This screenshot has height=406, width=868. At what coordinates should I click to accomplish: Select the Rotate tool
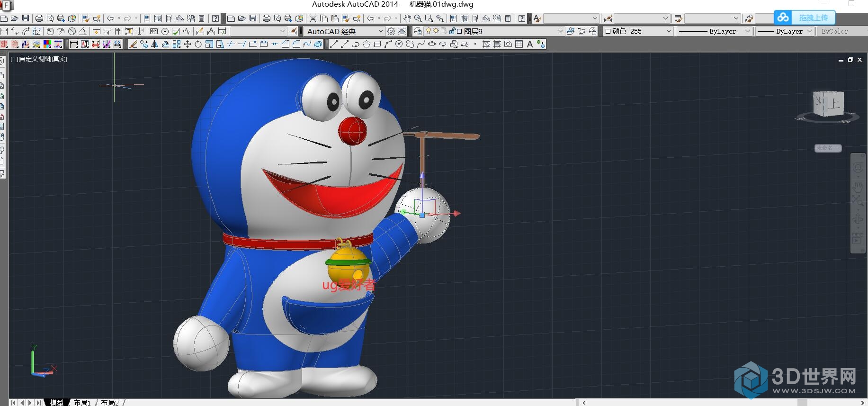[x=198, y=44]
